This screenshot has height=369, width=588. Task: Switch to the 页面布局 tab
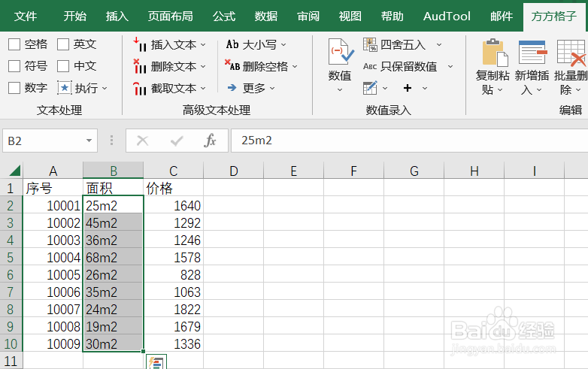coord(171,16)
